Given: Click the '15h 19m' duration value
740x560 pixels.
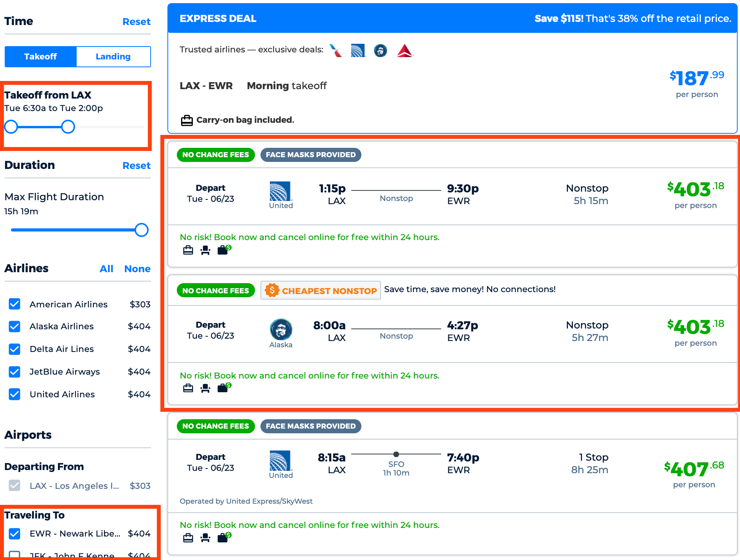Looking at the screenshot, I should [21, 211].
